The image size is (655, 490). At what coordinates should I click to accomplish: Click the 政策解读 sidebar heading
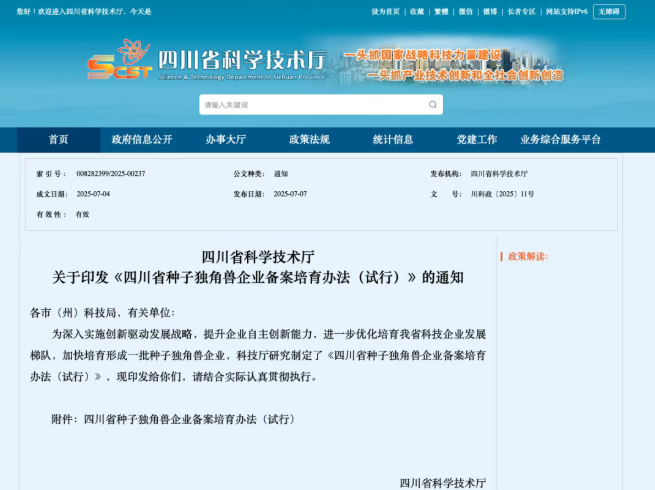527,256
